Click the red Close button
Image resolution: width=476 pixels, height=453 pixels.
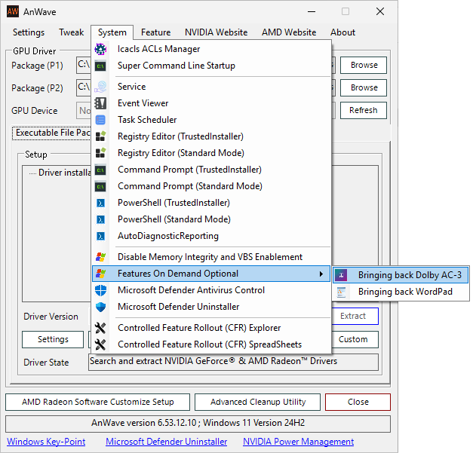pos(358,402)
